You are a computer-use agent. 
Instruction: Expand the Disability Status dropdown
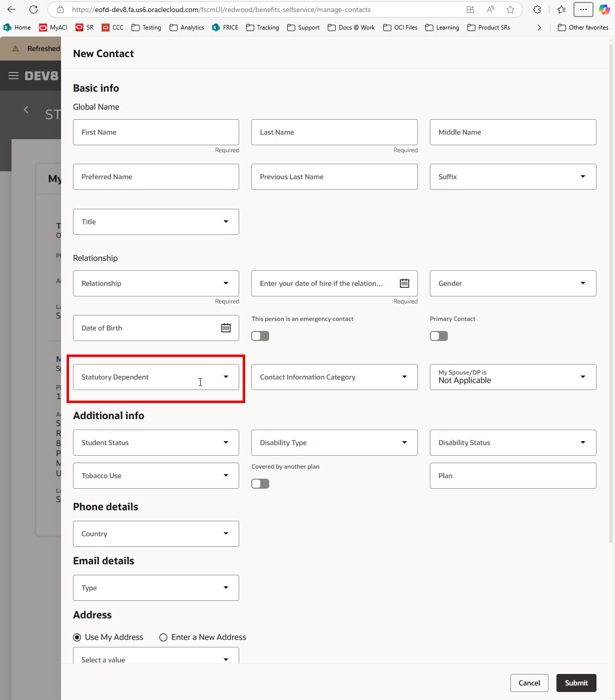pos(513,443)
